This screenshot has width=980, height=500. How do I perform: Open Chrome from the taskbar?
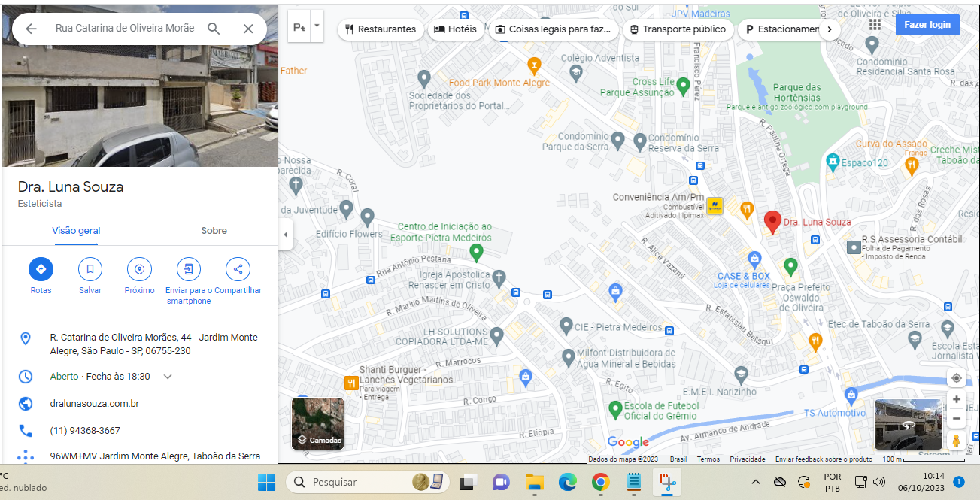point(599,482)
